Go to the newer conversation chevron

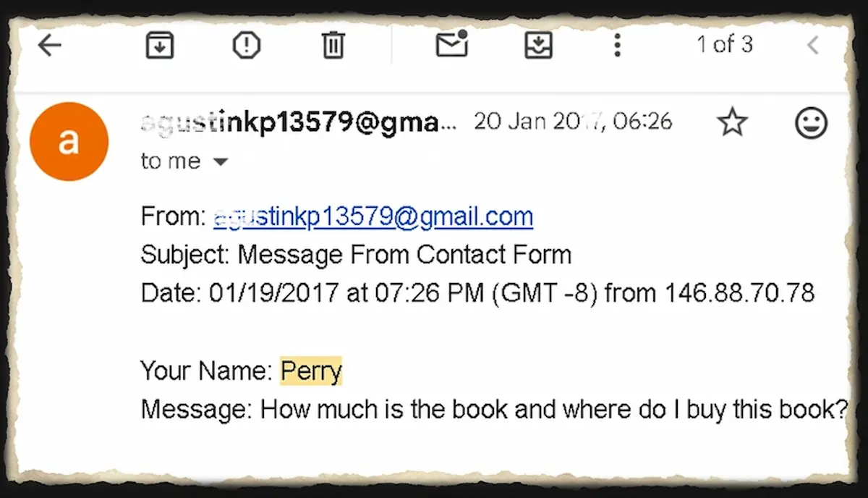[813, 46]
